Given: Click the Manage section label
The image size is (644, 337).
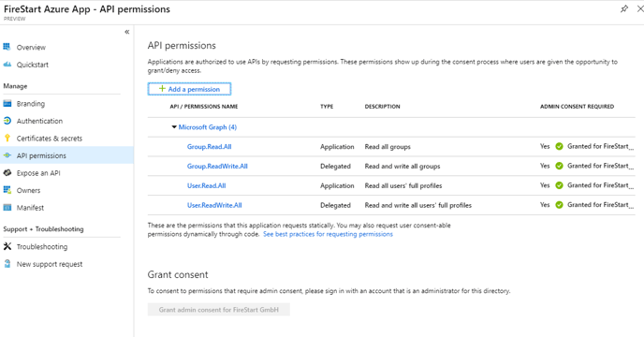Looking at the screenshot, I should tap(15, 86).
